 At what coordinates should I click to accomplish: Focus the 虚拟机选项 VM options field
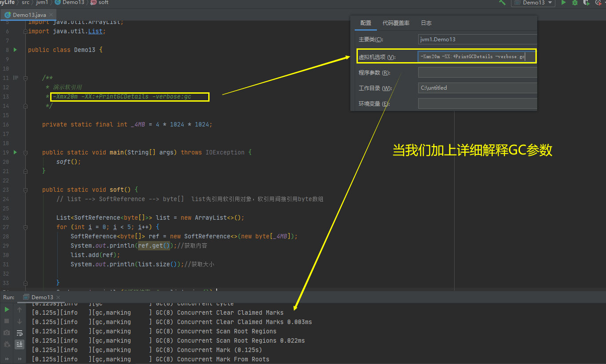477,56
